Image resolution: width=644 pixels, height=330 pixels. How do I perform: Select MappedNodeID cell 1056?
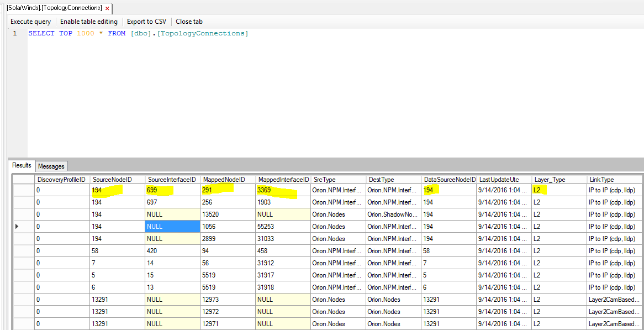coord(228,227)
